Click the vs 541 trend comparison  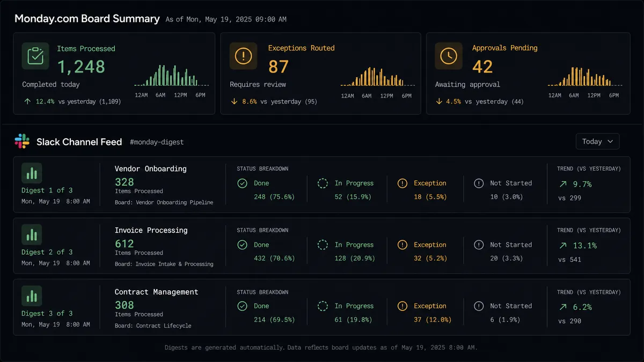pos(570,260)
